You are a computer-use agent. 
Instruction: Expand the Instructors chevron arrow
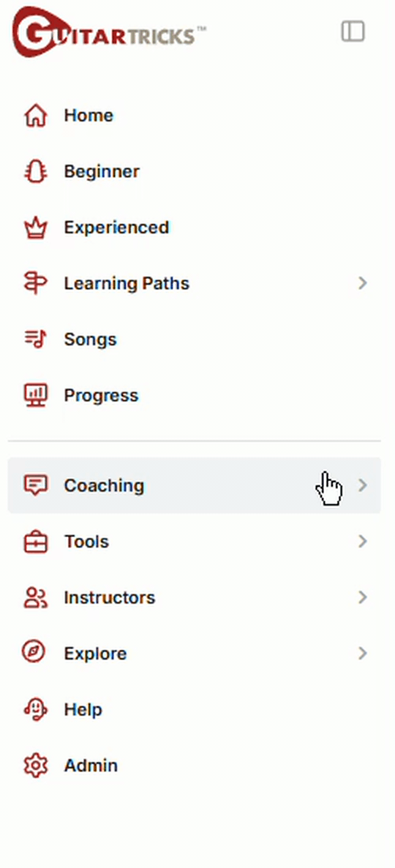(362, 597)
